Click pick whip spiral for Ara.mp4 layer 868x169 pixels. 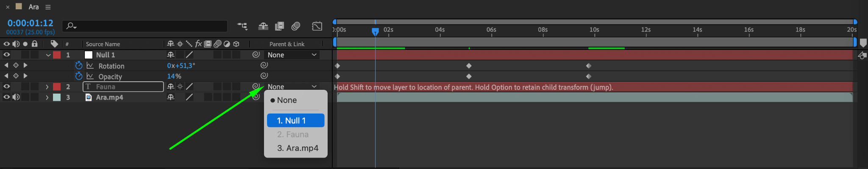pyautogui.click(x=256, y=97)
